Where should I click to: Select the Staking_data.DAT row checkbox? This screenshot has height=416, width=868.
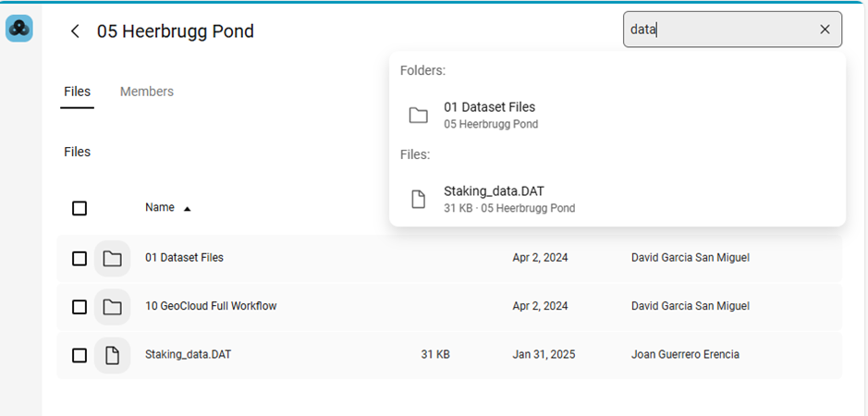79,355
